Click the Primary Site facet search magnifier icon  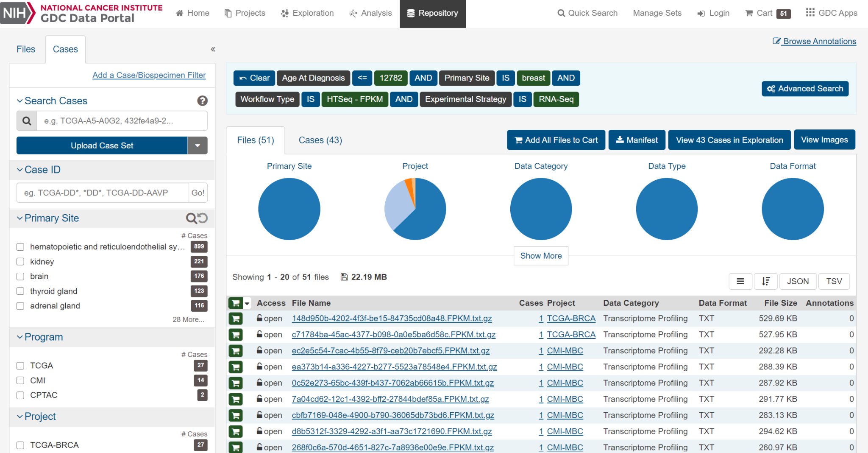click(x=191, y=218)
